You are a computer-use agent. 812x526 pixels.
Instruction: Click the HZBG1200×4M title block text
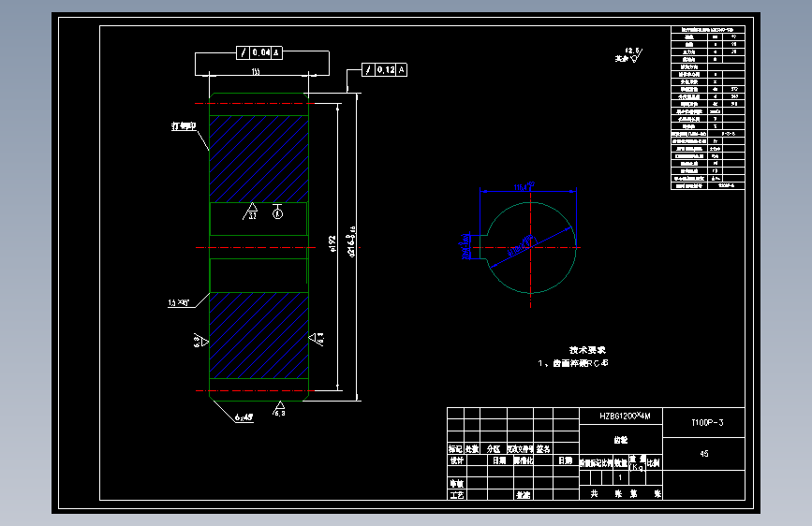(x=625, y=416)
